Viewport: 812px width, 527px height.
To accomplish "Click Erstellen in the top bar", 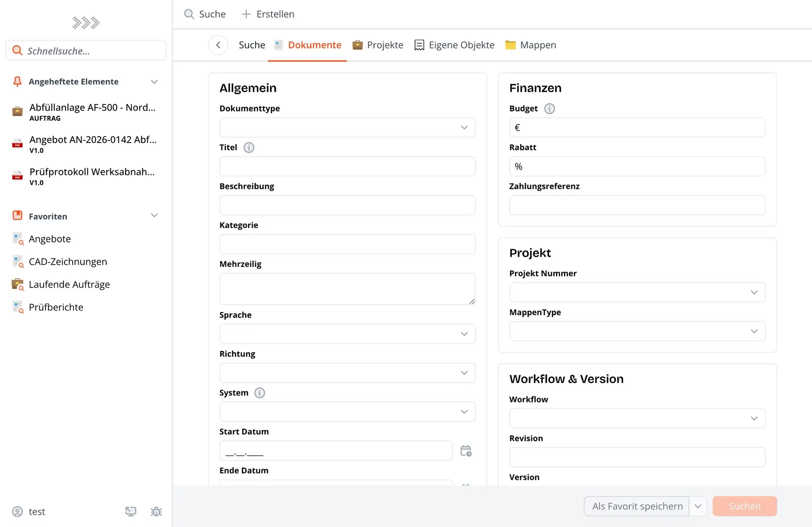I will pos(268,14).
